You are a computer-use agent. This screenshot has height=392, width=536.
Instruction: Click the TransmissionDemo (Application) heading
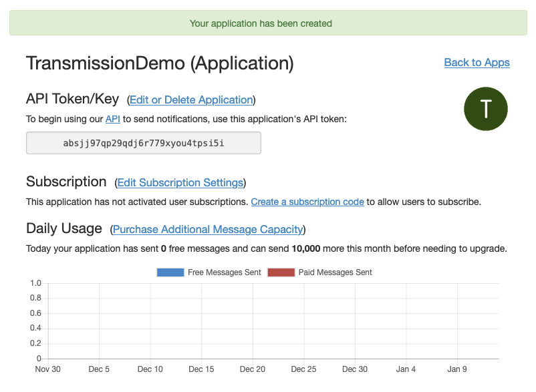coord(160,63)
